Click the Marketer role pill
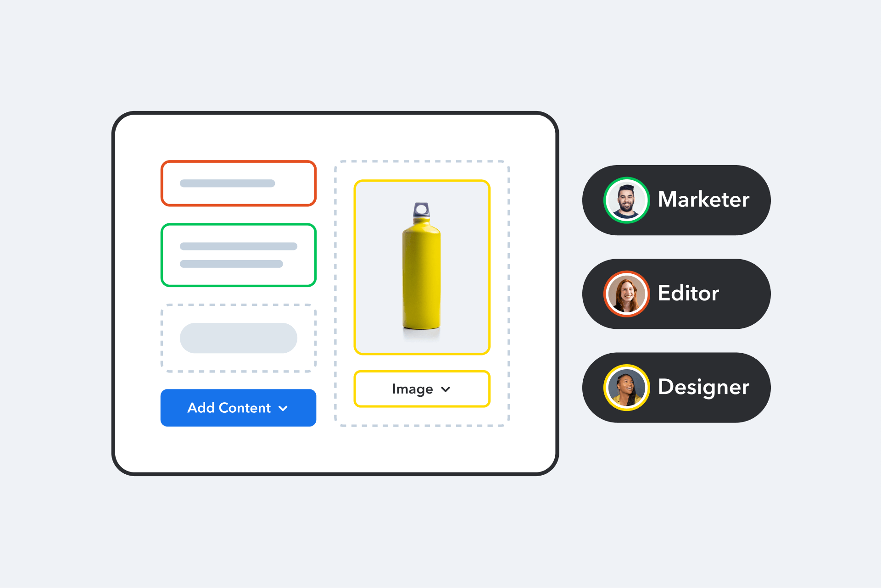This screenshot has height=588, width=881. [676, 200]
